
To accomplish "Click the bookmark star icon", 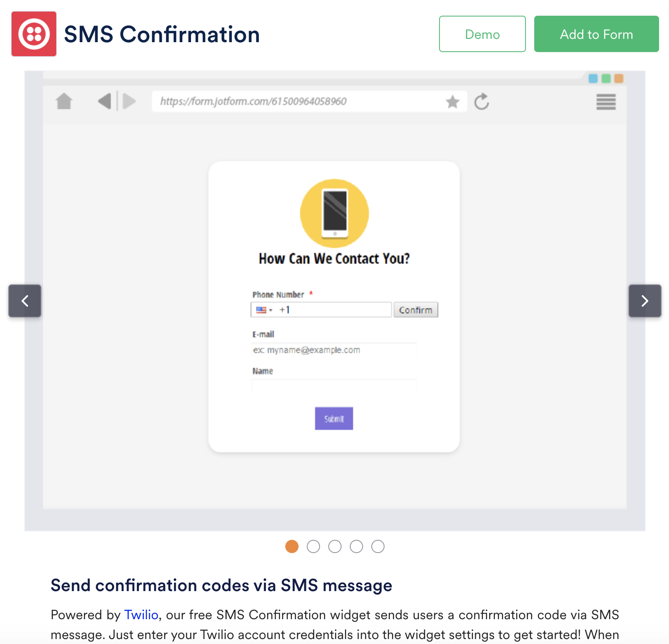I will (453, 101).
